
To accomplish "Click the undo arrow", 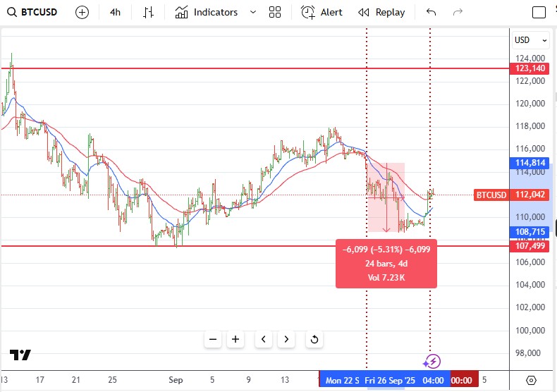I will click(431, 13).
